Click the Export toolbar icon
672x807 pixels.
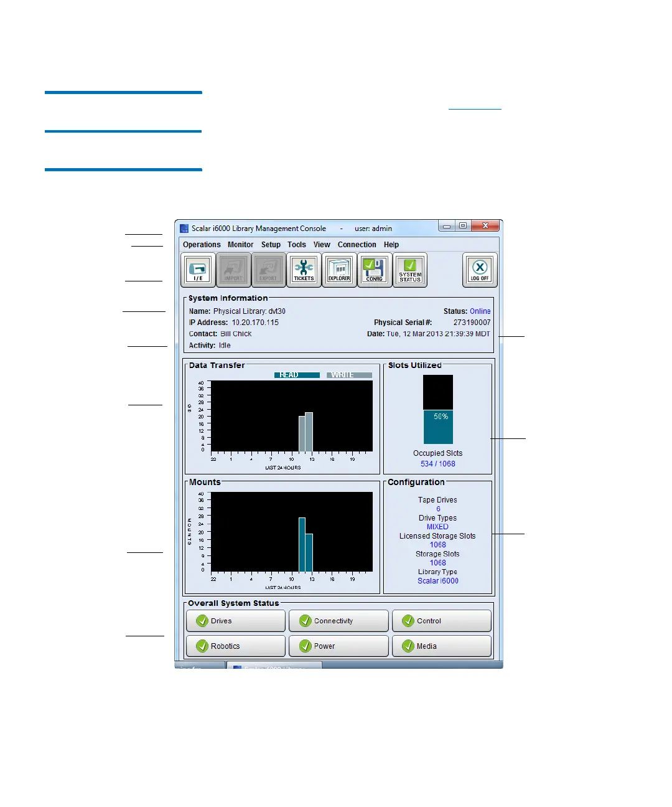(x=268, y=270)
